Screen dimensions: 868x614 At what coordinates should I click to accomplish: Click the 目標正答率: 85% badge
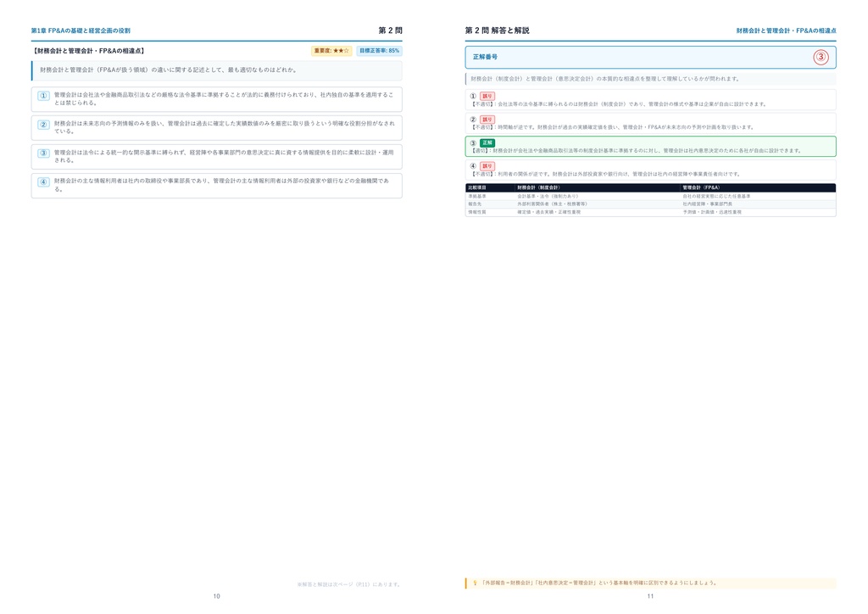point(379,51)
